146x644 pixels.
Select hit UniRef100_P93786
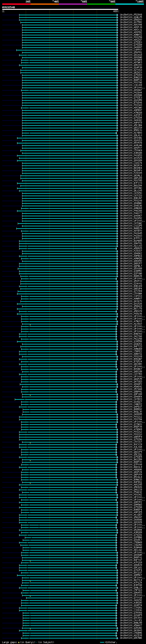(x=131, y=82)
